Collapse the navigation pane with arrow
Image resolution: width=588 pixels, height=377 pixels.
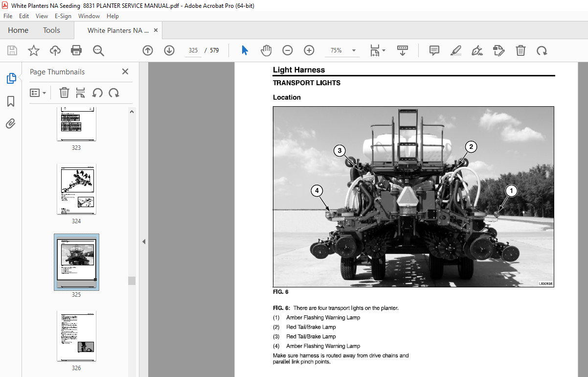[x=144, y=241]
